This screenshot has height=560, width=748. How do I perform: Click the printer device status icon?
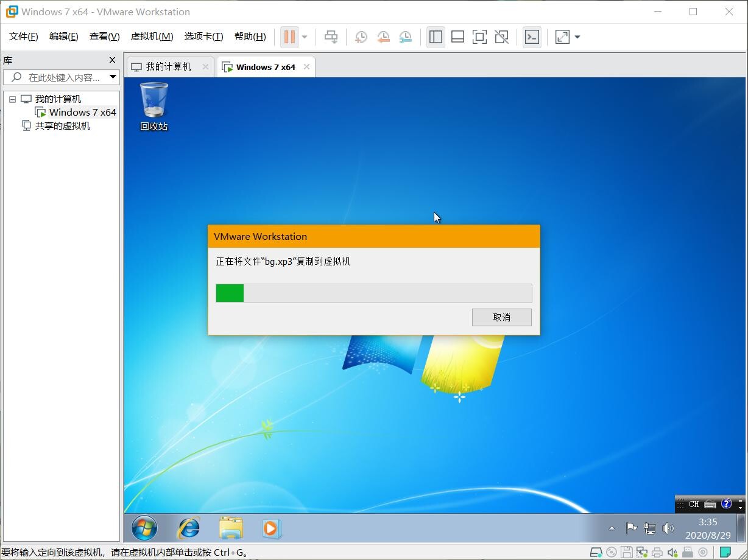pyautogui.click(x=657, y=553)
